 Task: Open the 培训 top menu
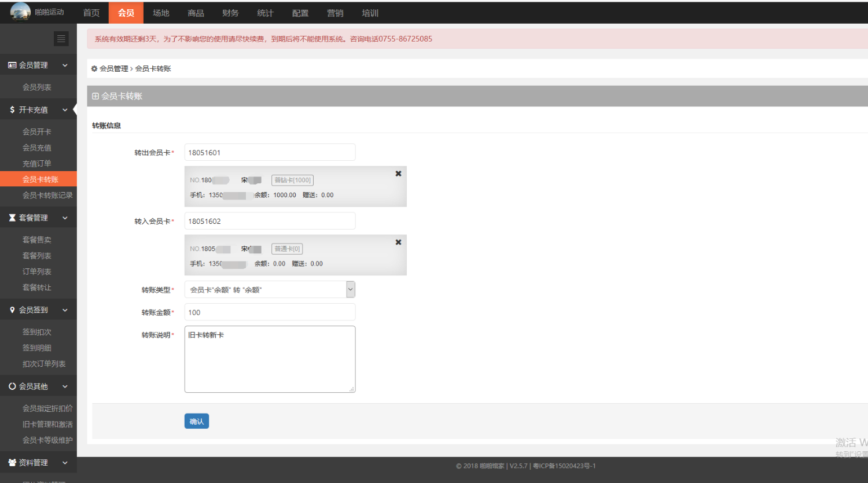pos(370,13)
